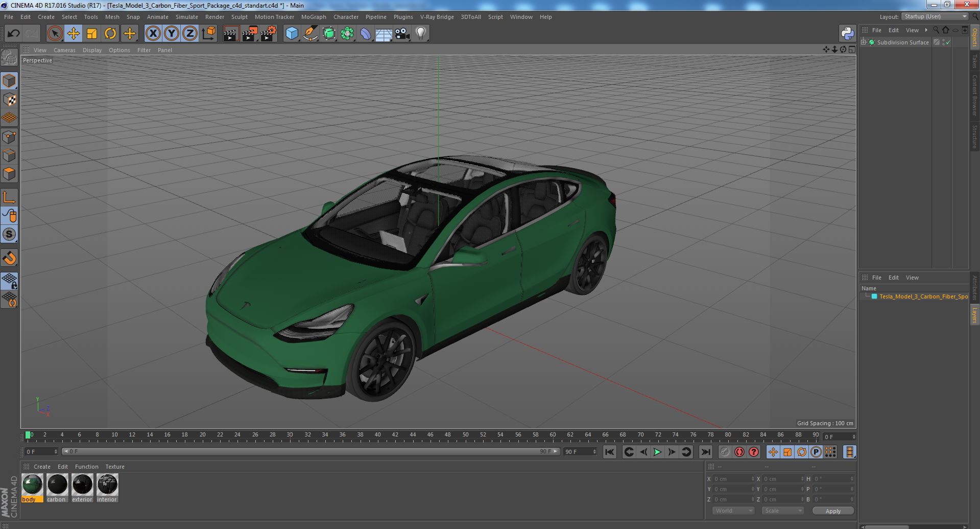This screenshot has height=529, width=980.
Task: Open the Content Browser side tab
Action: coord(974,95)
